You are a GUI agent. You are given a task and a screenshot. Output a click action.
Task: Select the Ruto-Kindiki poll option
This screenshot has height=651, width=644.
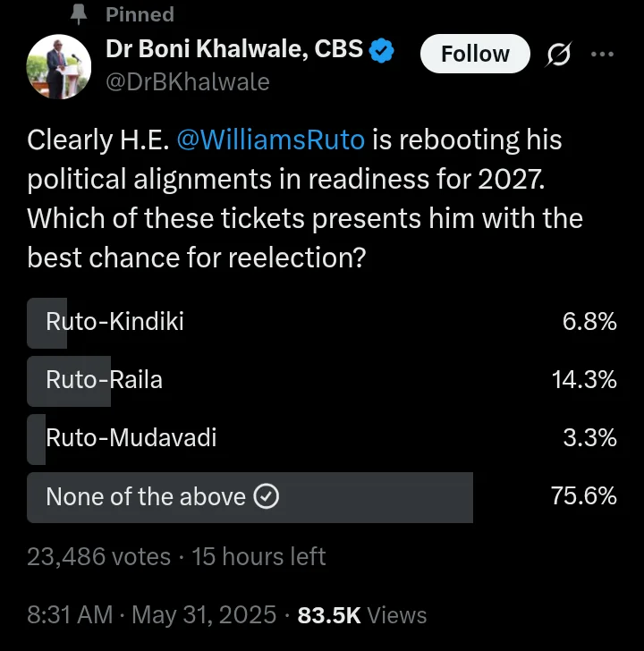point(322,323)
